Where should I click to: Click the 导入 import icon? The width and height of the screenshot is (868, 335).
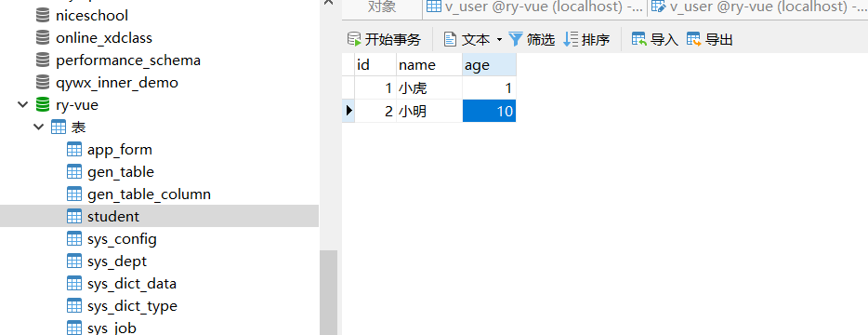[639, 39]
